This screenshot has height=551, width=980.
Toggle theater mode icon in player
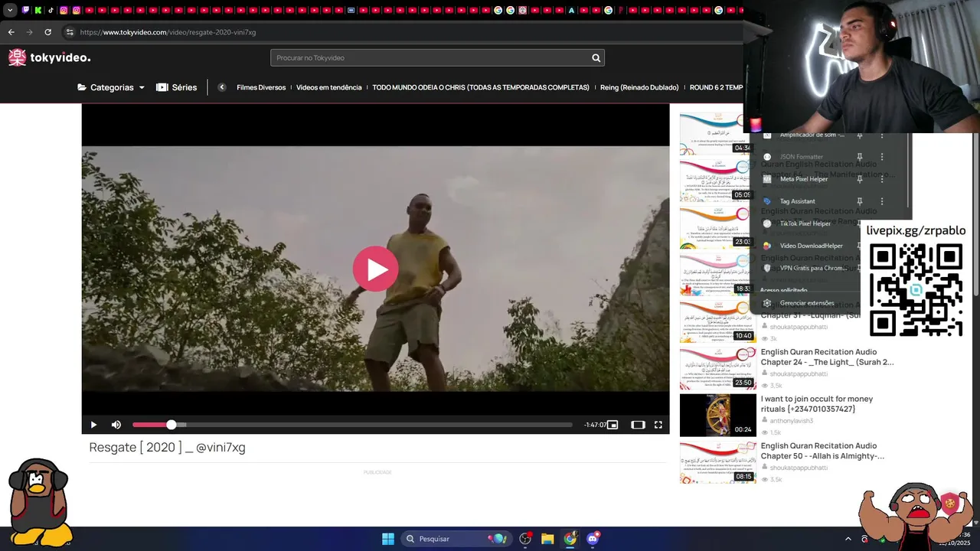click(x=638, y=425)
